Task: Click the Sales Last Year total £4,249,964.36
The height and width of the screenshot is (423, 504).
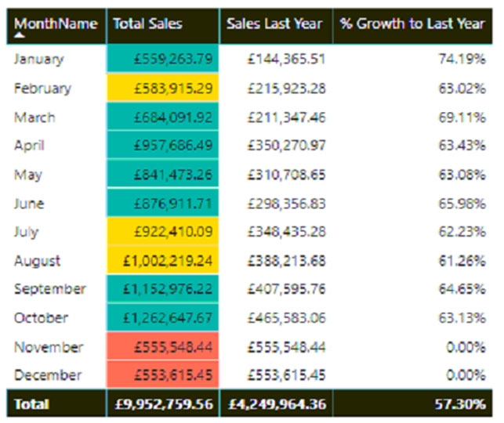Action: 277,404
